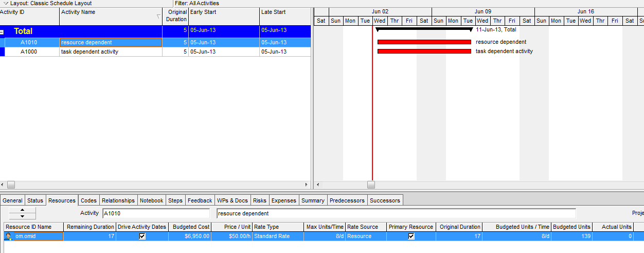Click the Jun 16 week header in timescale
644x253 pixels.
click(x=586, y=11)
